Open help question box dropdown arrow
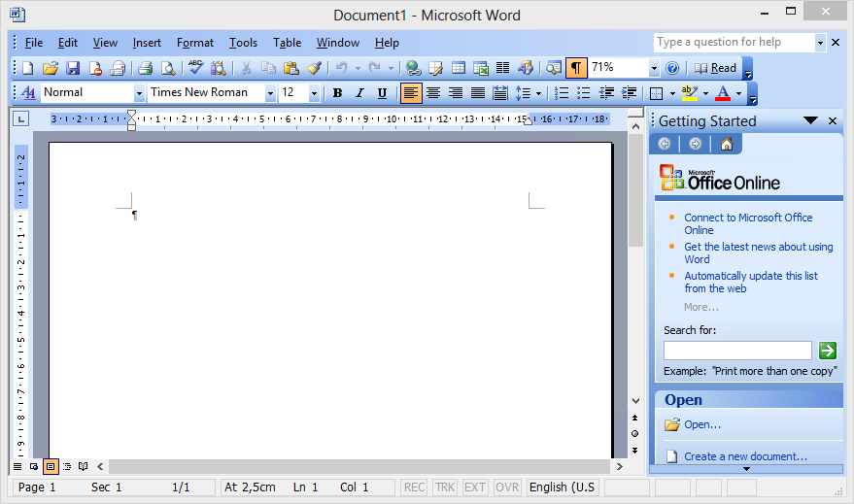The height and width of the screenshot is (504, 854). click(x=820, y=43)
